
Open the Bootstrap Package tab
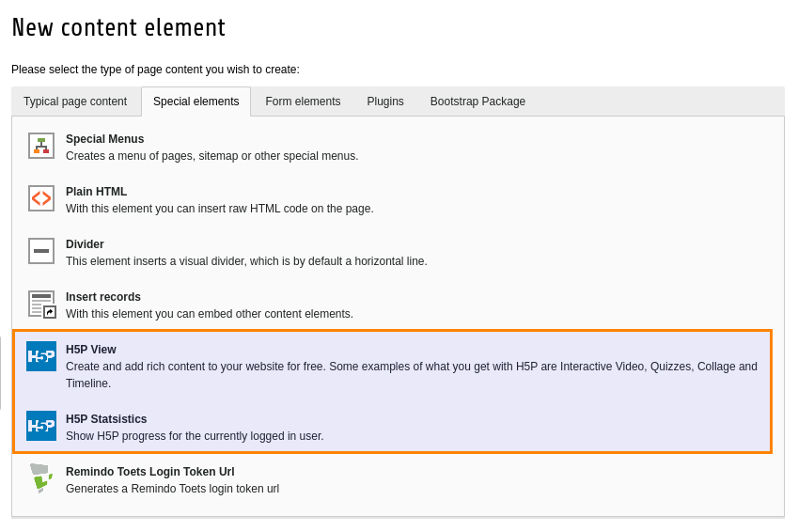[x=477, y=102]
